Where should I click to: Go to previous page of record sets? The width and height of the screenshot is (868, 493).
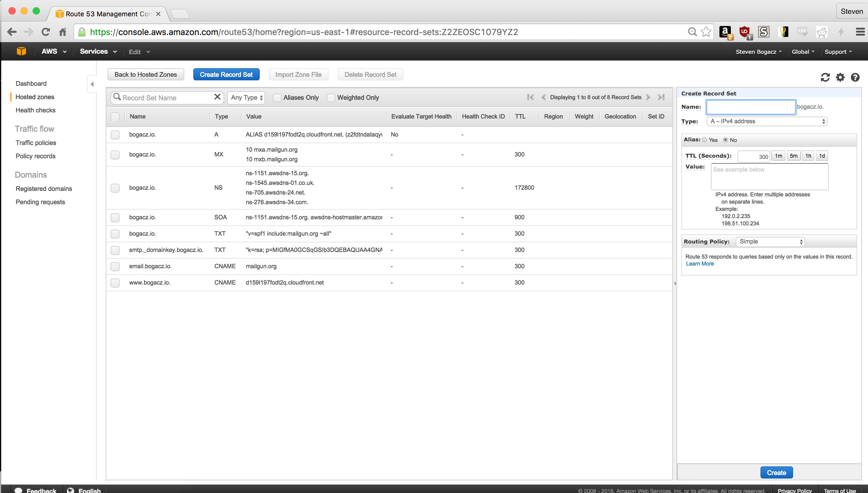coord(543,97)
